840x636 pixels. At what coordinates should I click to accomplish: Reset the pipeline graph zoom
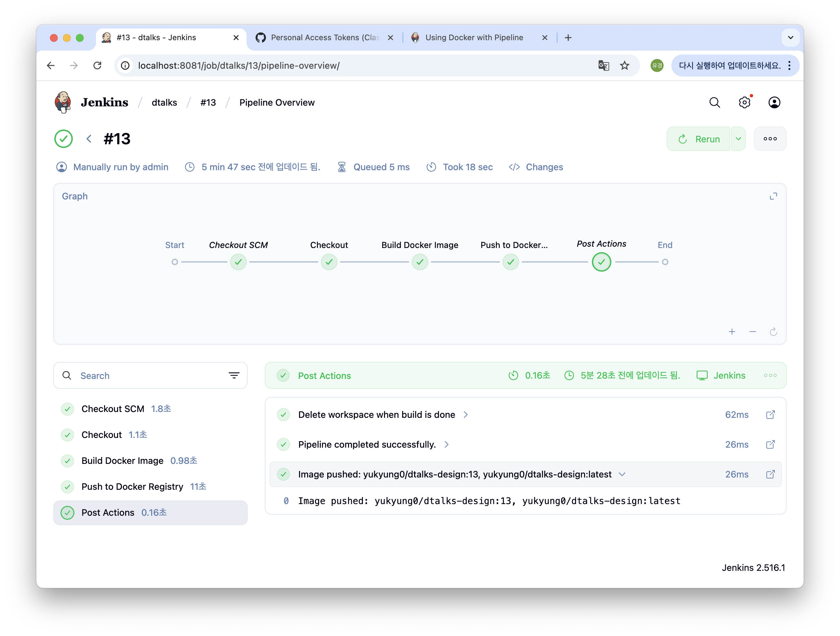(773, 332)
